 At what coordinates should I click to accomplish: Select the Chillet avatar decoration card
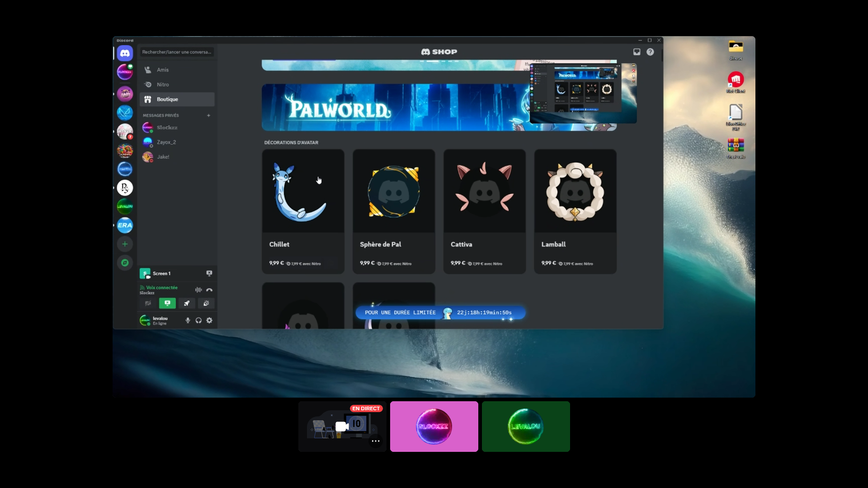tap(303, 211)
